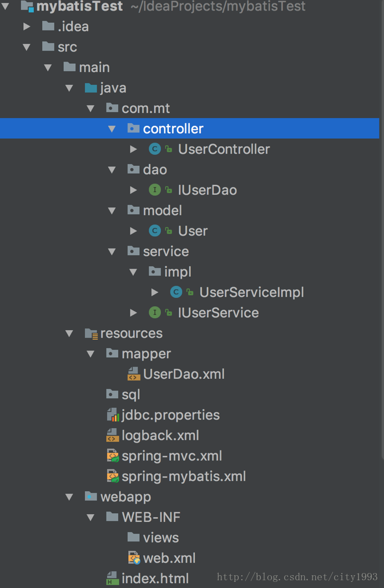Click the jdbc.properties file icon
Screen dimensions: 384x588
[113, 415]
